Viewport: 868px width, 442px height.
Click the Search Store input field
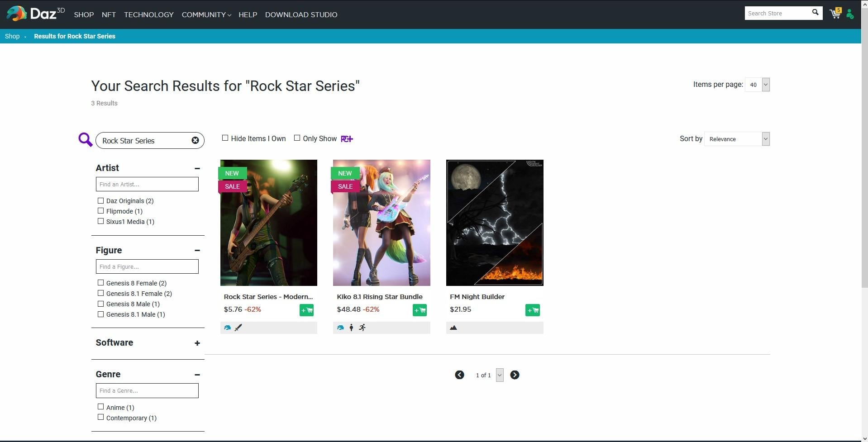pyautogui.click(x=778, y=13)
